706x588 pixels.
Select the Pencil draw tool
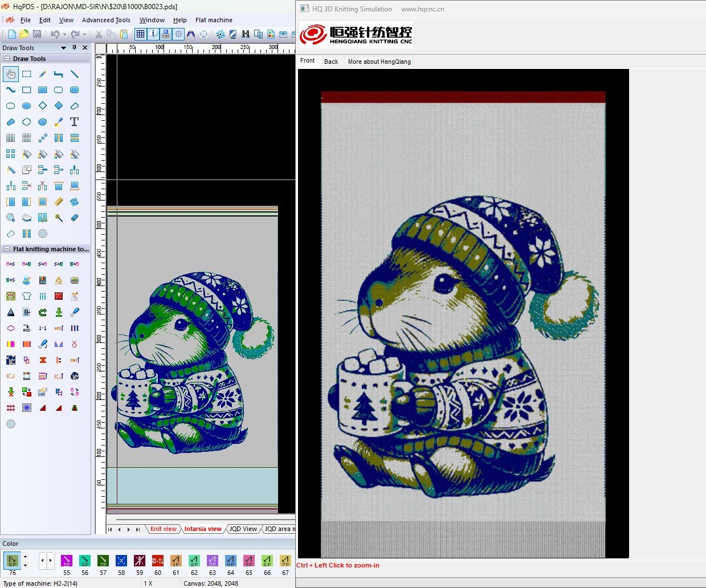coord(43,74)
